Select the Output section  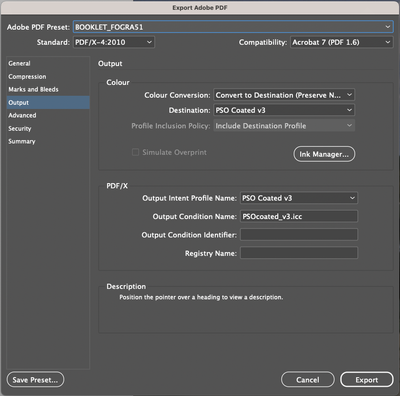[48, 103]
